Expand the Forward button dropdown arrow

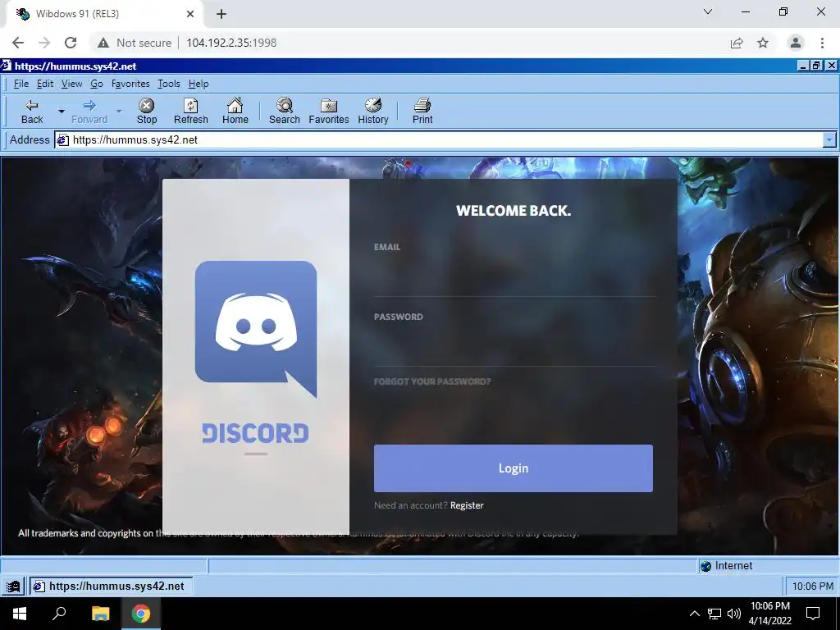[119, 112]
